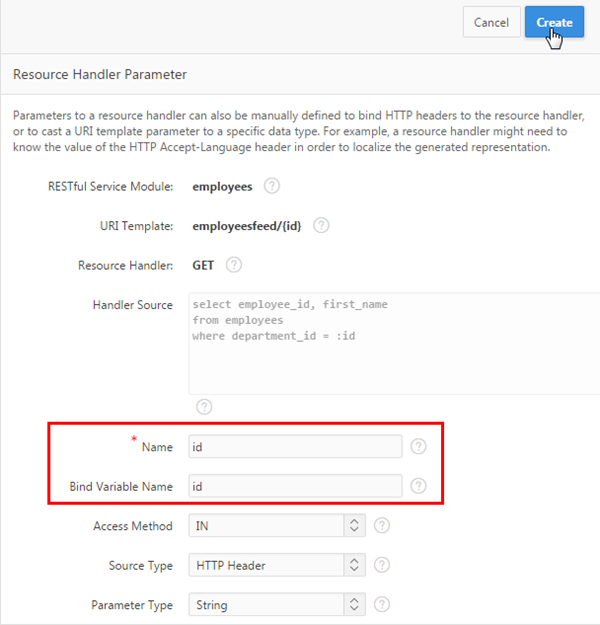Open help for URI Template field

[321, 226]
